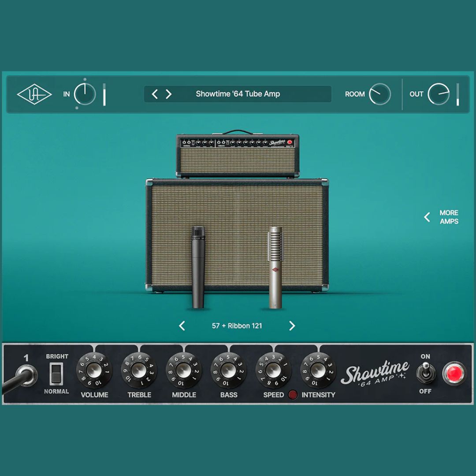
Task: Adjust the ROOM knob
Action: point(380,94)
